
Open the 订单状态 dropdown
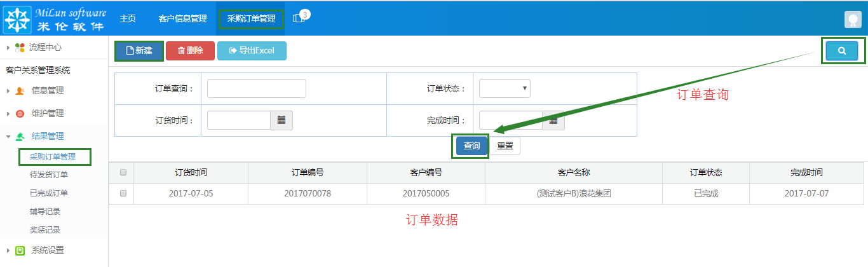click(x=505, y=88)
